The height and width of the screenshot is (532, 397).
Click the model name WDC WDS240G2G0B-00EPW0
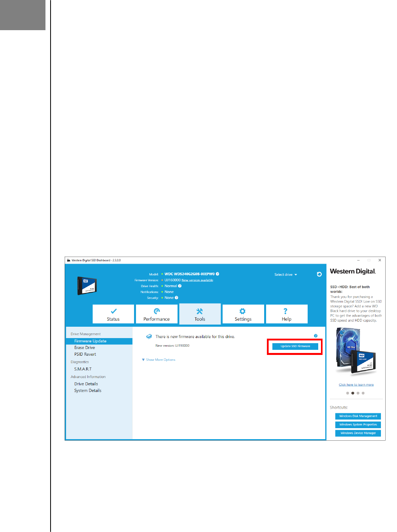[190, 274]
